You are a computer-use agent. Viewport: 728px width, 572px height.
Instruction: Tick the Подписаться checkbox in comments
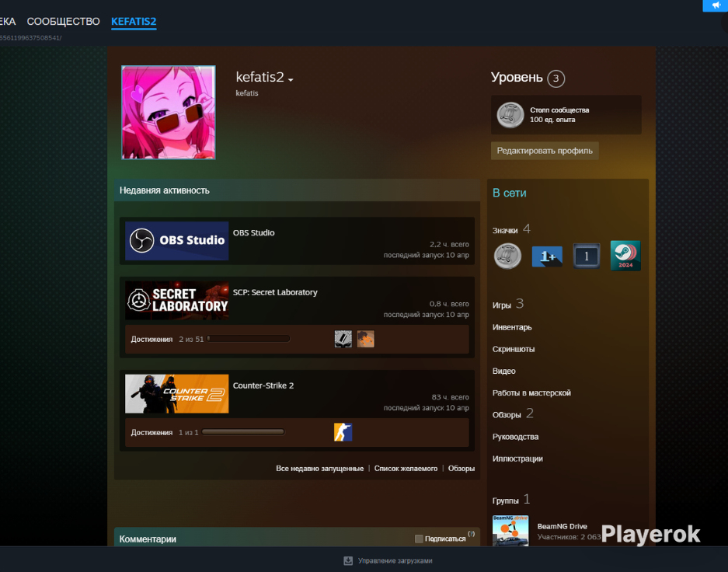pos(419,539)
